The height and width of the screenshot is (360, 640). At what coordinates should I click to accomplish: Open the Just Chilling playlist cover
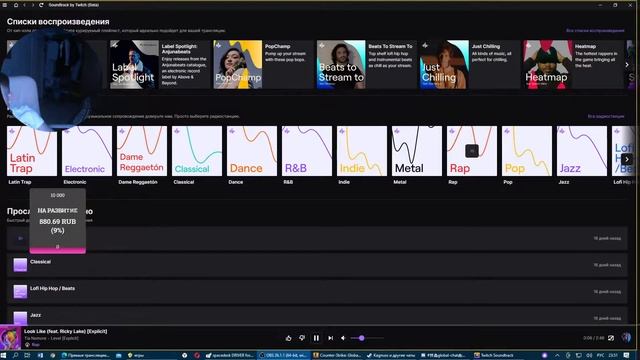[x=444, y=64]
